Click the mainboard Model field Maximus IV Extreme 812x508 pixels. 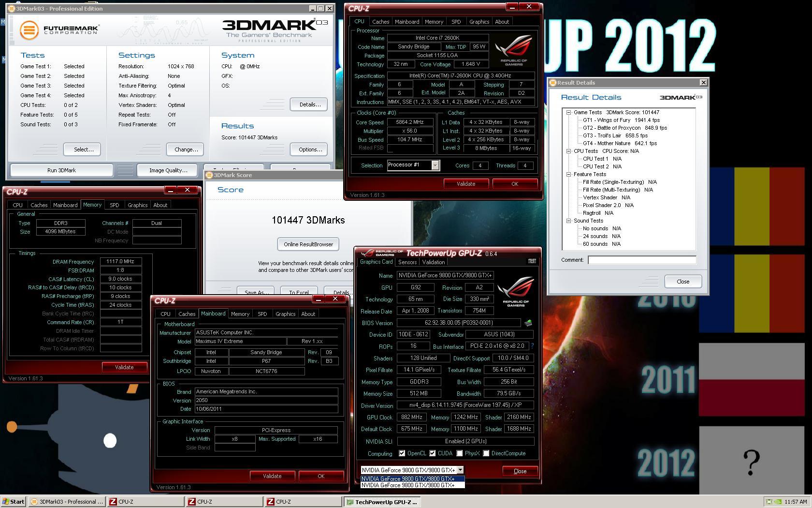click(240, 341)
